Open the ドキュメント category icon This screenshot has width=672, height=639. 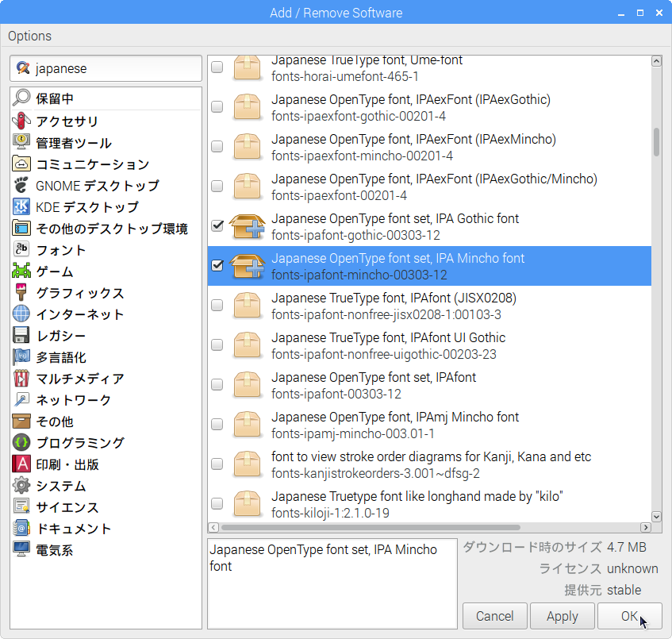coord(21,529)
